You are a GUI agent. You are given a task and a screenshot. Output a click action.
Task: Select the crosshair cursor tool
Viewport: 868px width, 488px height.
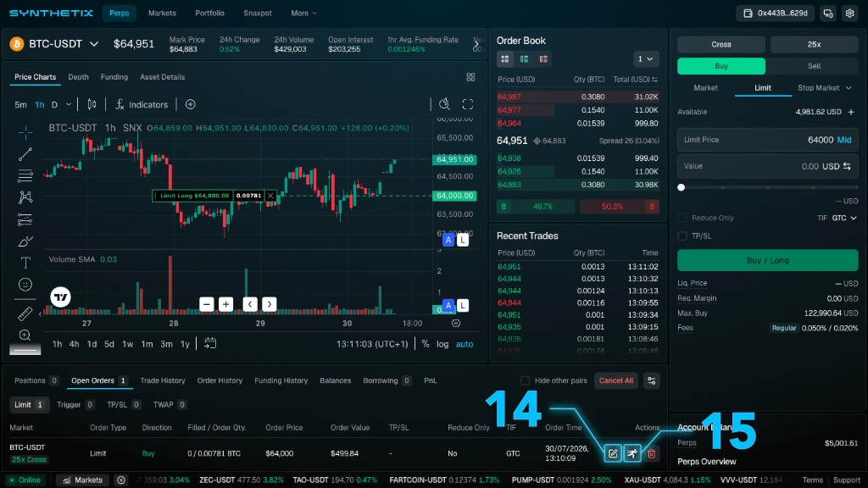[x=25, y=132]
